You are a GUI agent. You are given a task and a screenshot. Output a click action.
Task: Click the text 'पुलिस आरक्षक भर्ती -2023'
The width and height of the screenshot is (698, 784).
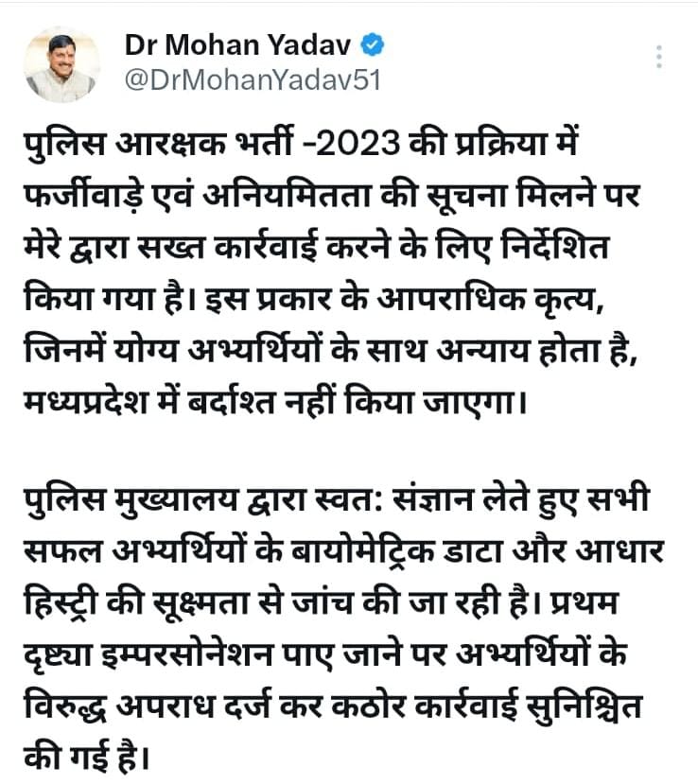coord(212,144)
